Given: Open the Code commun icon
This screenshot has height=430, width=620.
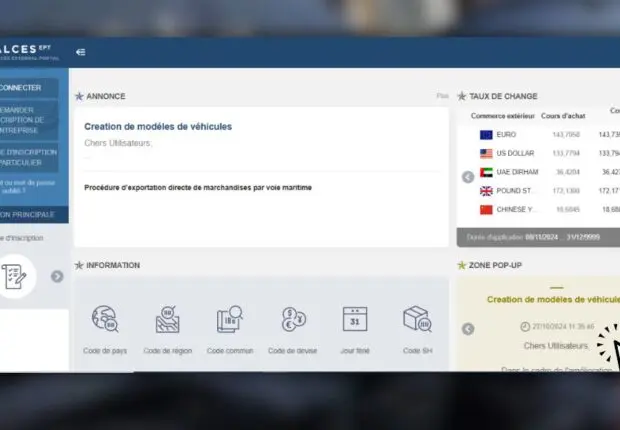Looking at the screenshot, I should (230, 319).
